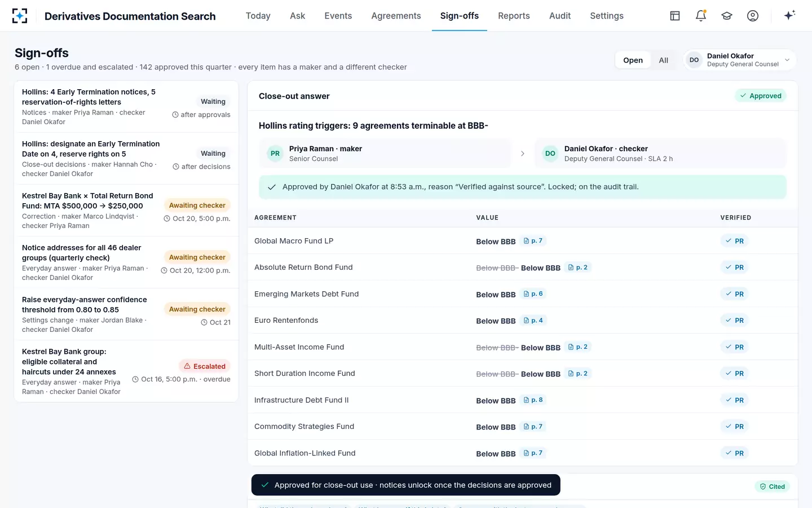Launch the sparkle AI assistant icon
The width and height of the screenshot is (812, 508).
click(x=789, y=15)
